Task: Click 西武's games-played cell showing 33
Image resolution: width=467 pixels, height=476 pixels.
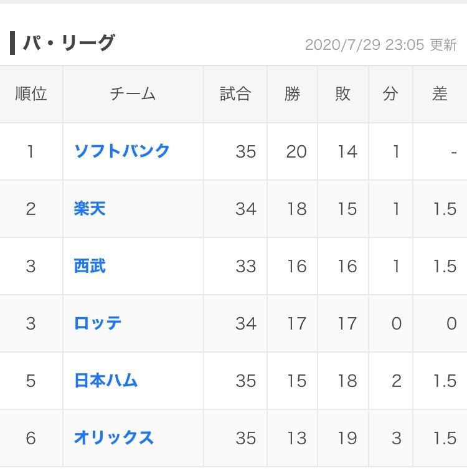Action: click(245, 266)
